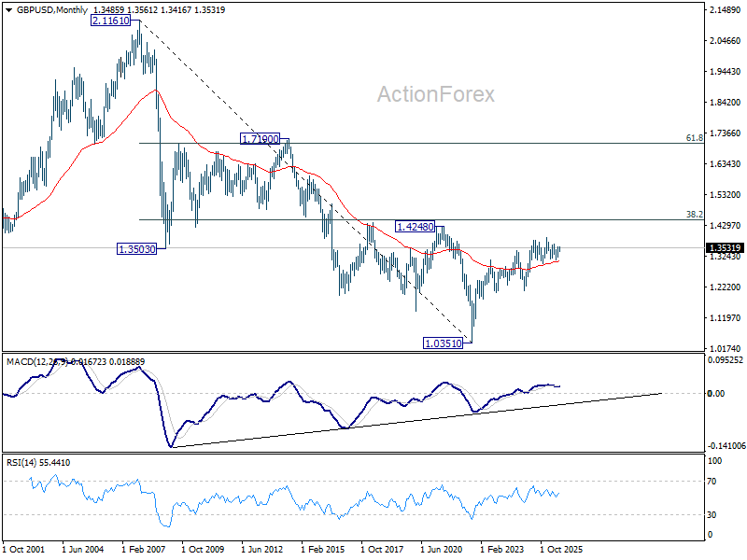Click the RSI 30 level label
The height and width of the screenshot is (560, 747).
(x=712, y=515)
